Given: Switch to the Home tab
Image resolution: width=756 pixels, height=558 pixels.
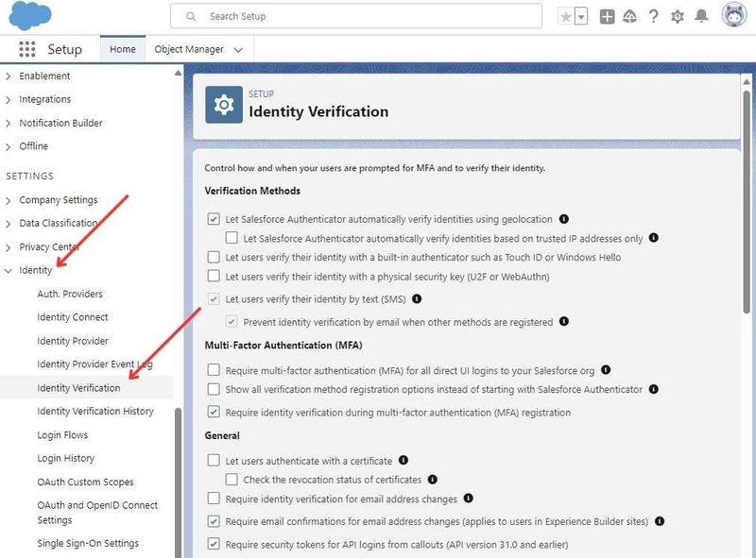Looking at the screenshot, I should click(x=123, y=49).
